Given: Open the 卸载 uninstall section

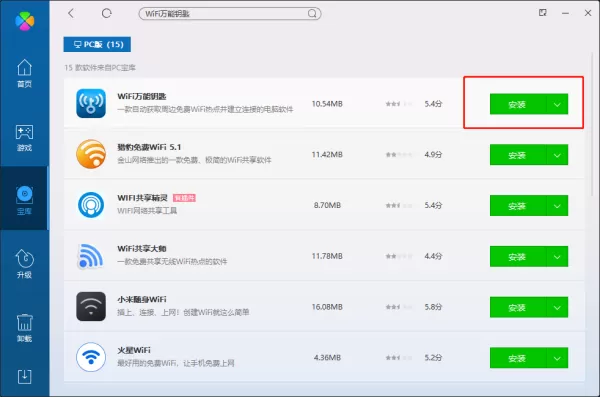Looking at the screenshot, I should pyautogui.click(x=24, y=328).
